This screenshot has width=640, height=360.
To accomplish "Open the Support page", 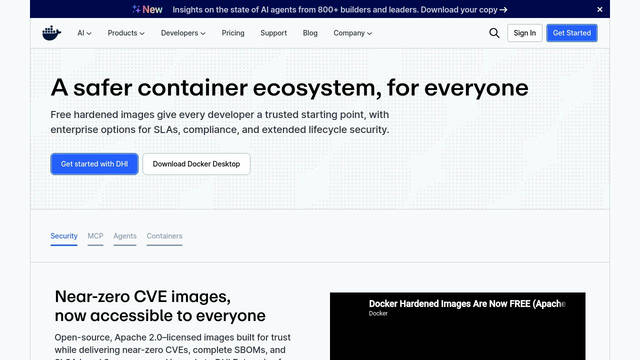I will [x=273, y=33].
